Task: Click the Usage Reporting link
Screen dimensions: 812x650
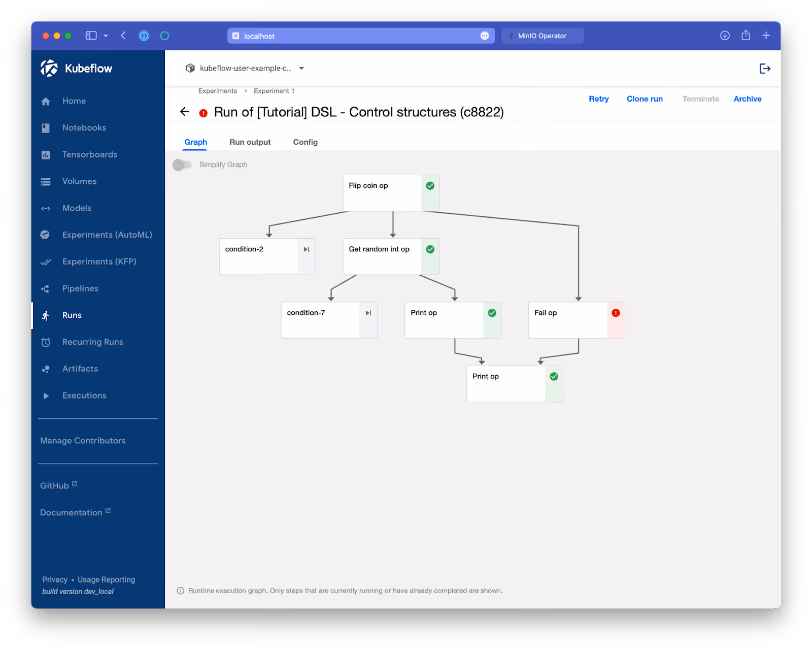Action: [106, 579]
